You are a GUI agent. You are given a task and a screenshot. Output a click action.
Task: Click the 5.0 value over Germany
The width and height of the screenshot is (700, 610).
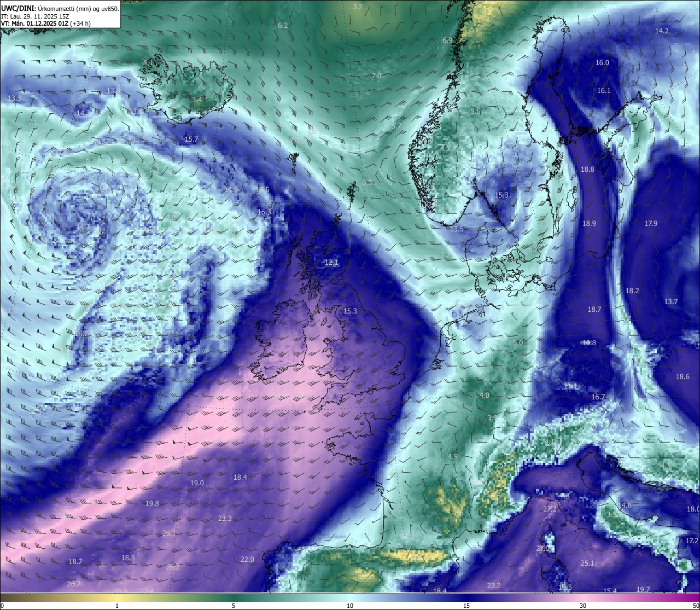[x=518, y=344]
